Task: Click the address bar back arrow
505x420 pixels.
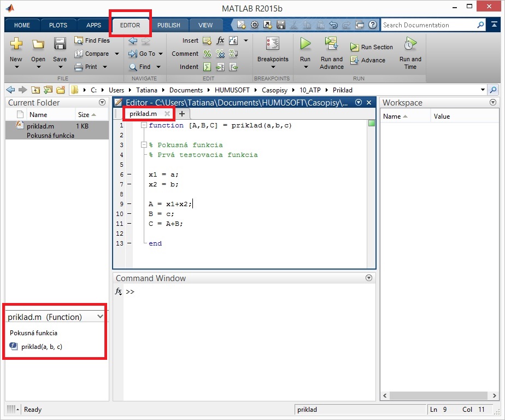Action: click(10, 90)
